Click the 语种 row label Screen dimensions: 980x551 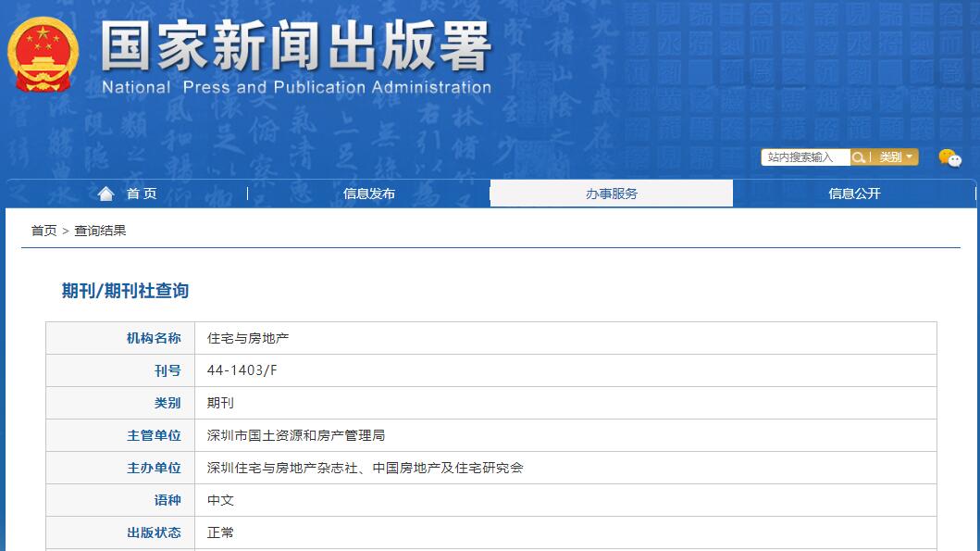[167, 500]
